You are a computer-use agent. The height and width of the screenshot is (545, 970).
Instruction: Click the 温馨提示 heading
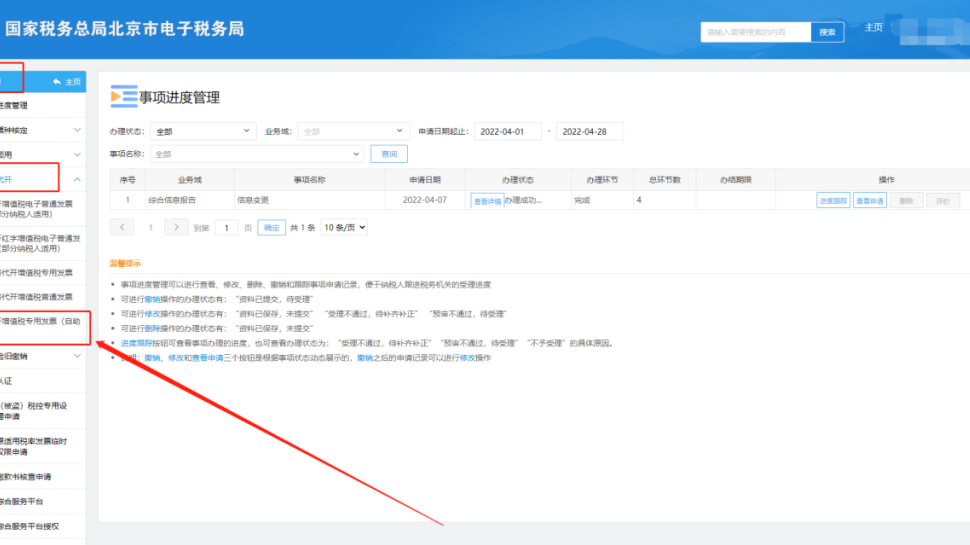point(126,264)
